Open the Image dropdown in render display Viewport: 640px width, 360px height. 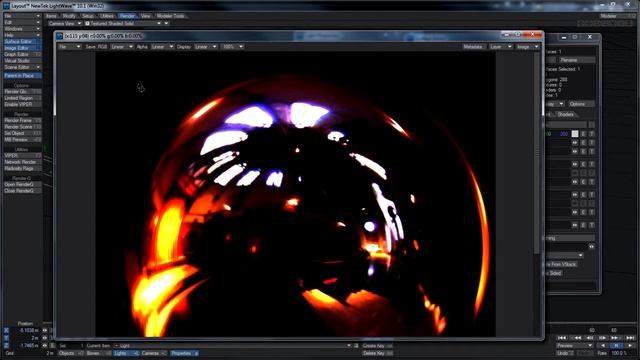(x=528, y=47)
